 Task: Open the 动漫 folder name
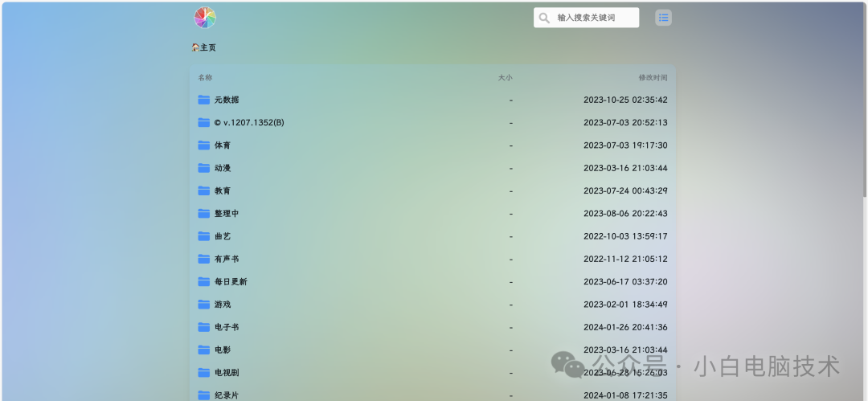point(223,168)
